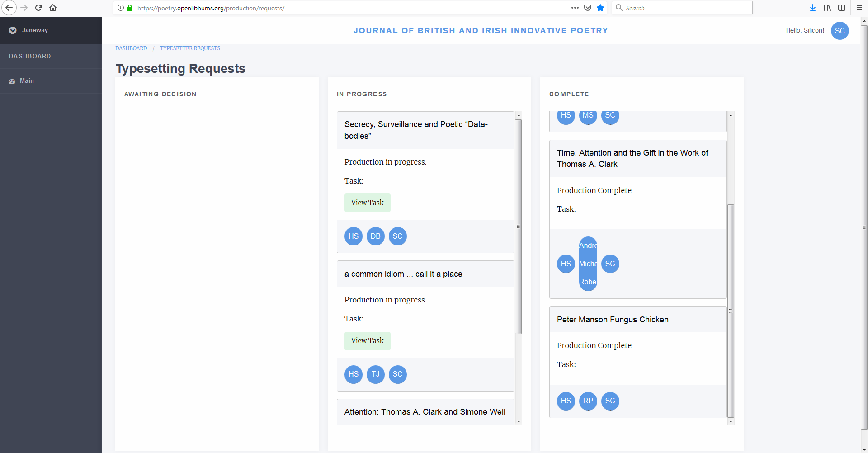Go to the DASHBOARD breadcrumb link
The width and height of the screenshot is (868, 453).
click(x=131, y=48)
